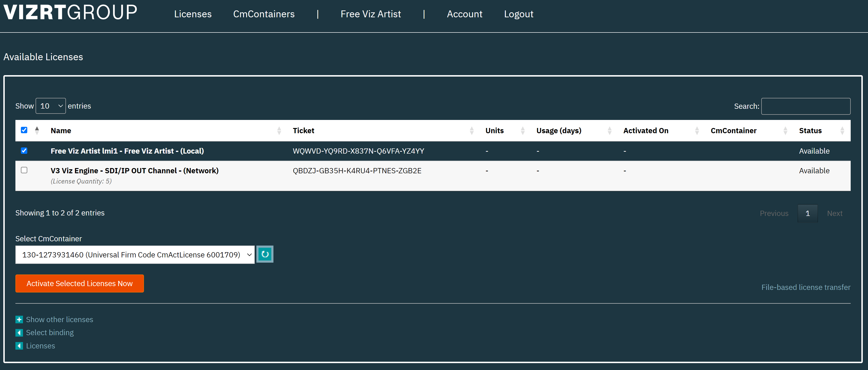The image size is (868, 370).
Task: Uncheck the Free Viz Artist lmi1 license checkbox
Action: pyautogui.click(x=24, y=151)
